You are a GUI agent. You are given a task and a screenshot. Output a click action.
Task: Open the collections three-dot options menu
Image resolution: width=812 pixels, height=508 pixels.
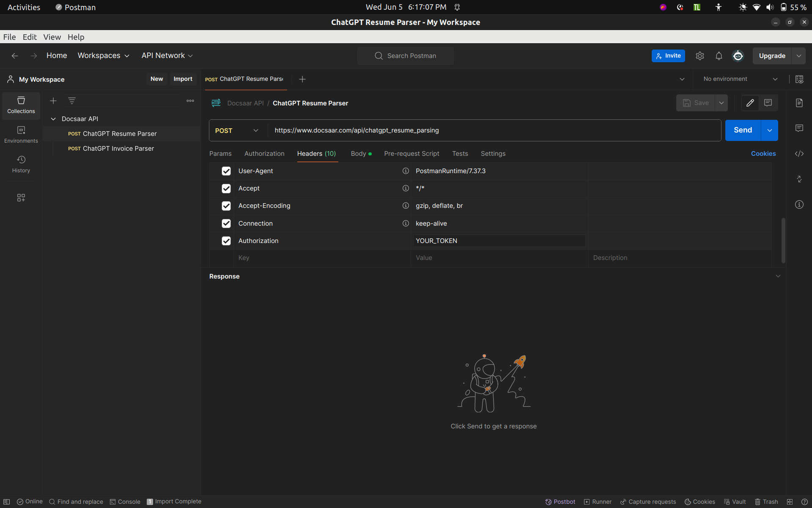click(190, 101)
